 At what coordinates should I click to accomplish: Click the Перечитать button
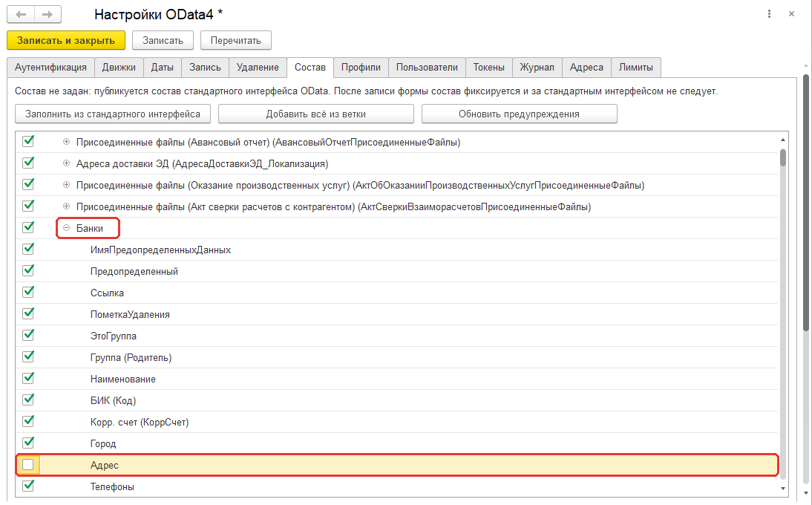[x=235, y=40]
